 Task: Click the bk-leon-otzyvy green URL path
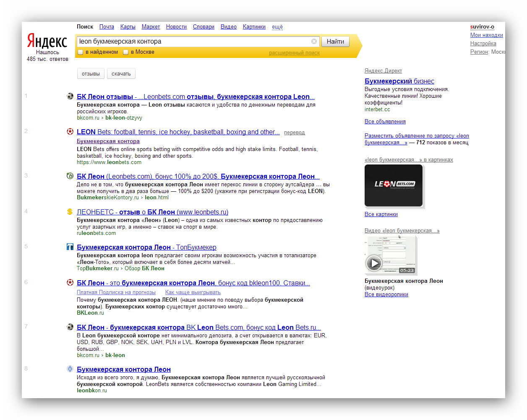click(x=124, y=118)
